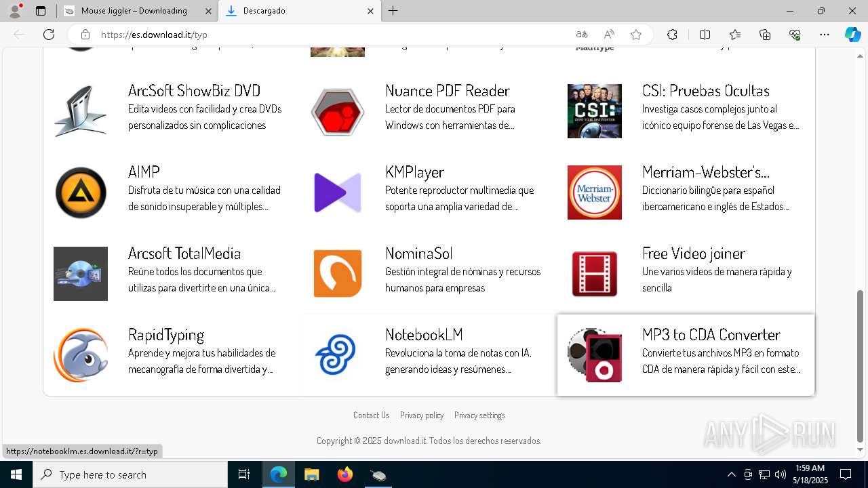Viewport: 868px width, 488px height.
Task: Click the Nuance PDF Reader hexagon icon
Action: (x=338, y=111)
